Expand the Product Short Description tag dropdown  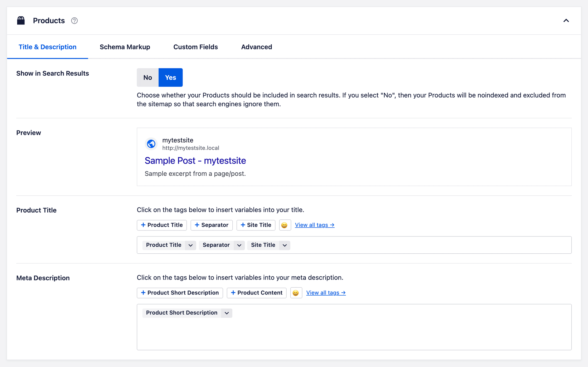(227, 313)
